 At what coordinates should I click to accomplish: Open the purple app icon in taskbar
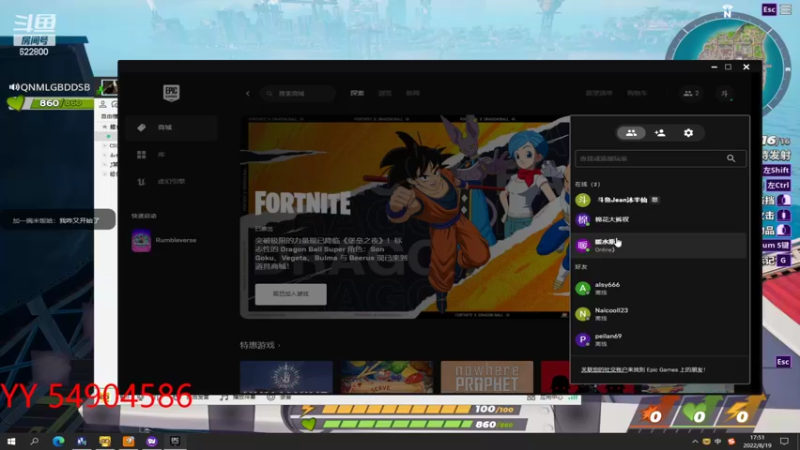[152, 441]
